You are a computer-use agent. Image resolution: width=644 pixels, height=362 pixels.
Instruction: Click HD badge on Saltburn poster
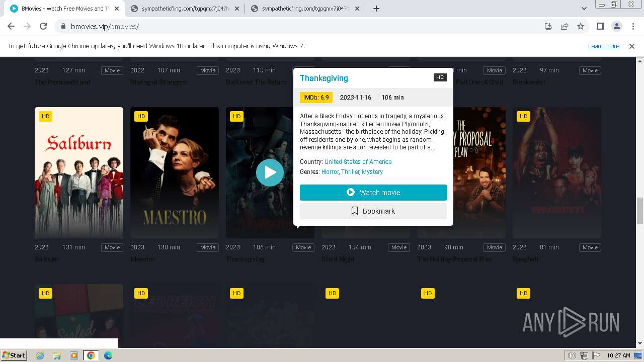pyautogui.click(x=45, y=116)
